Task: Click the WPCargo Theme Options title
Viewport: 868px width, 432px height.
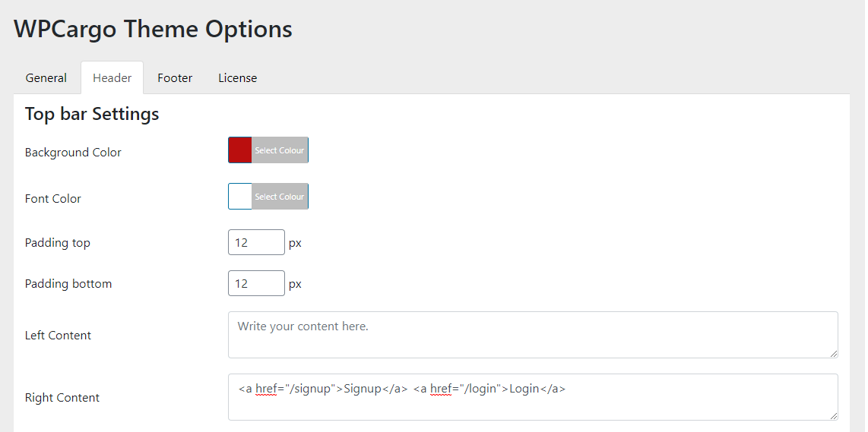Action: point(153,29)
